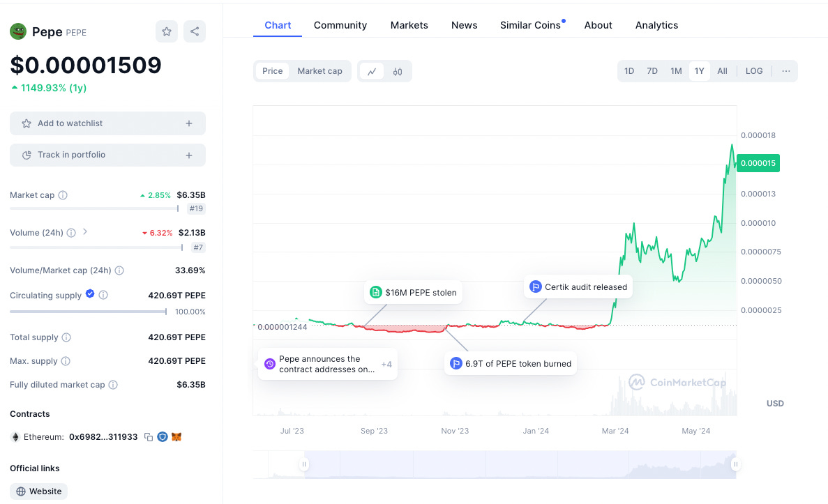Open Volume (24h) info icon
This screenshot has height=504, width=828.
(71, 233)
